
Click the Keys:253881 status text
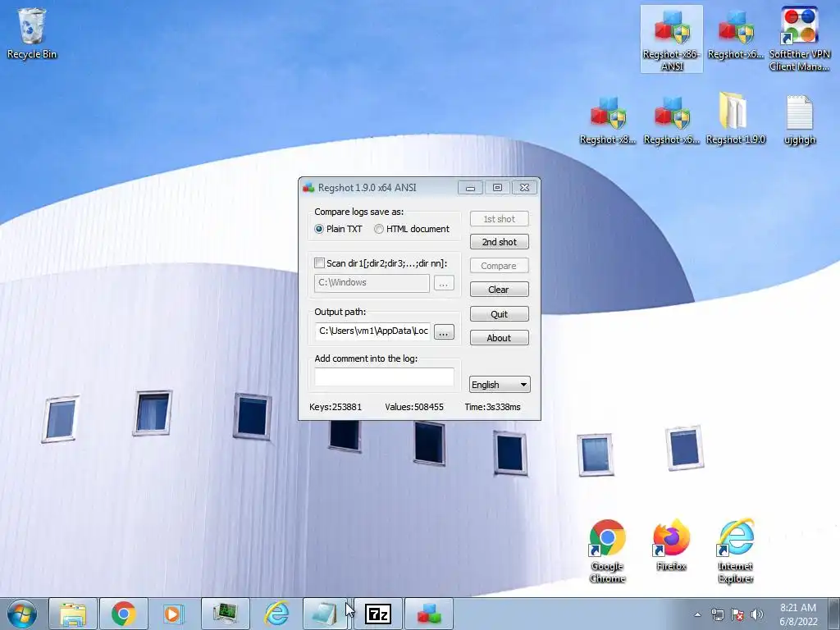pyautogui.click(x=336, y=407)
